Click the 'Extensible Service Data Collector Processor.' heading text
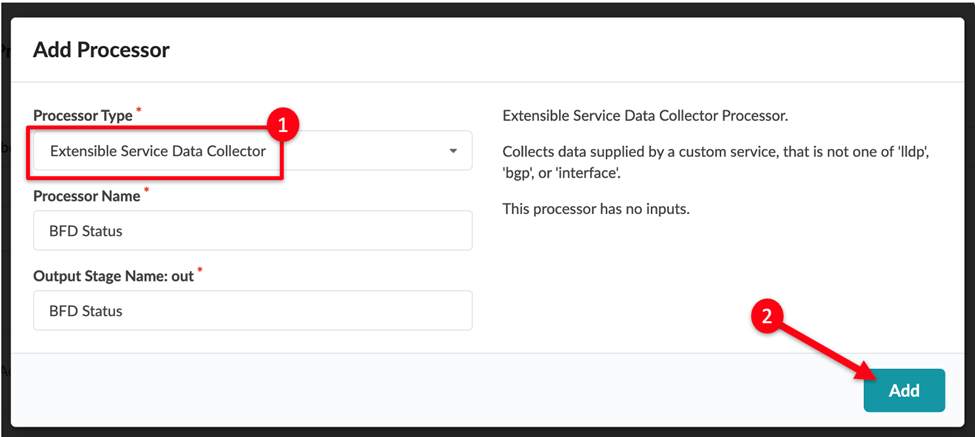This screenshot has width=975, height=437. click(645, 116)
